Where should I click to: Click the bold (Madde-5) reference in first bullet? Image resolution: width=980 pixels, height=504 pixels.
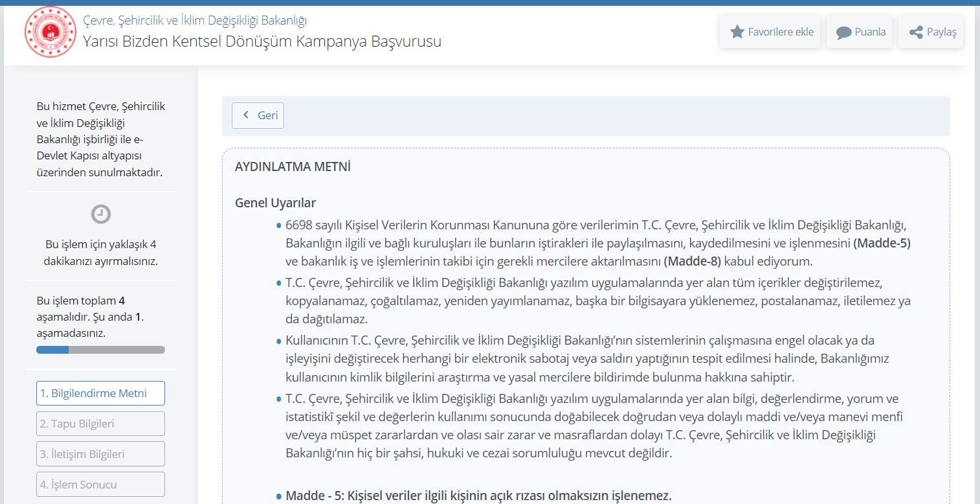[x=882, y=244]
